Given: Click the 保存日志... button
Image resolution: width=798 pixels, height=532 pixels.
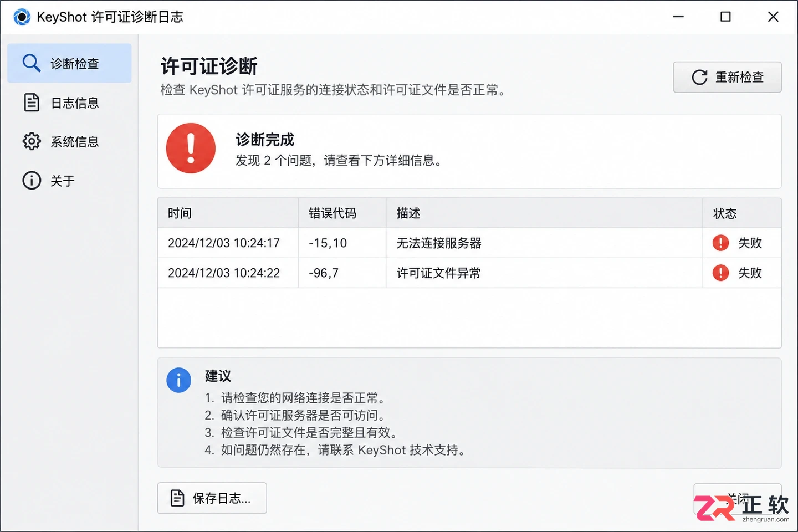Looking at the screenshot, I should [212, 498].
